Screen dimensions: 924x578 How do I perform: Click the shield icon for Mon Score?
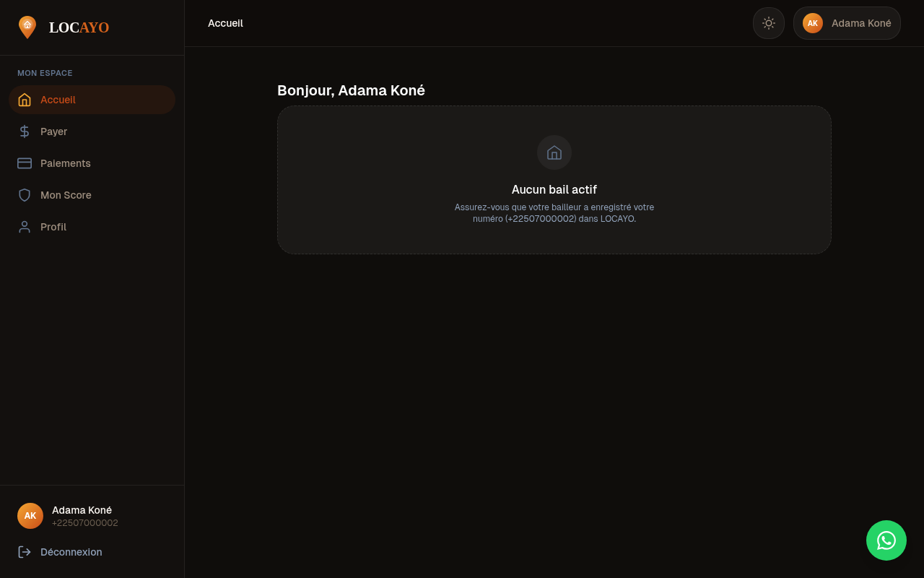[25, 195]
